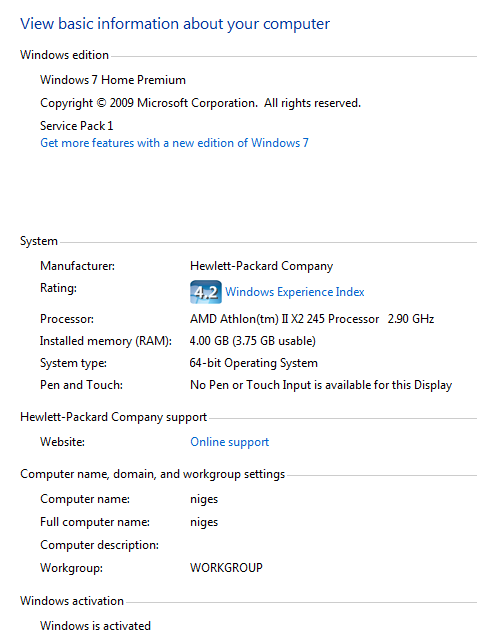This screenshot has height=639, width=477.
Task: Click the 64-bit Operating System value
Action: pos(254,363)
